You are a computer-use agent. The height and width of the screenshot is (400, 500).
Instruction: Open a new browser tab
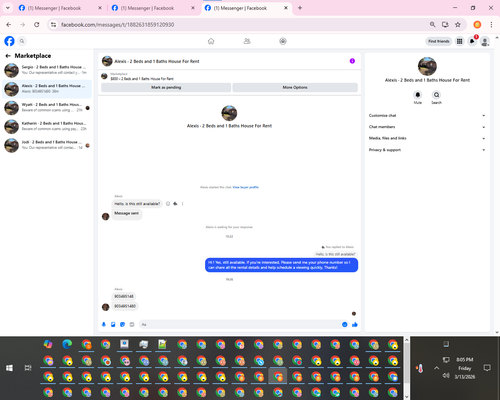point(300,8)
